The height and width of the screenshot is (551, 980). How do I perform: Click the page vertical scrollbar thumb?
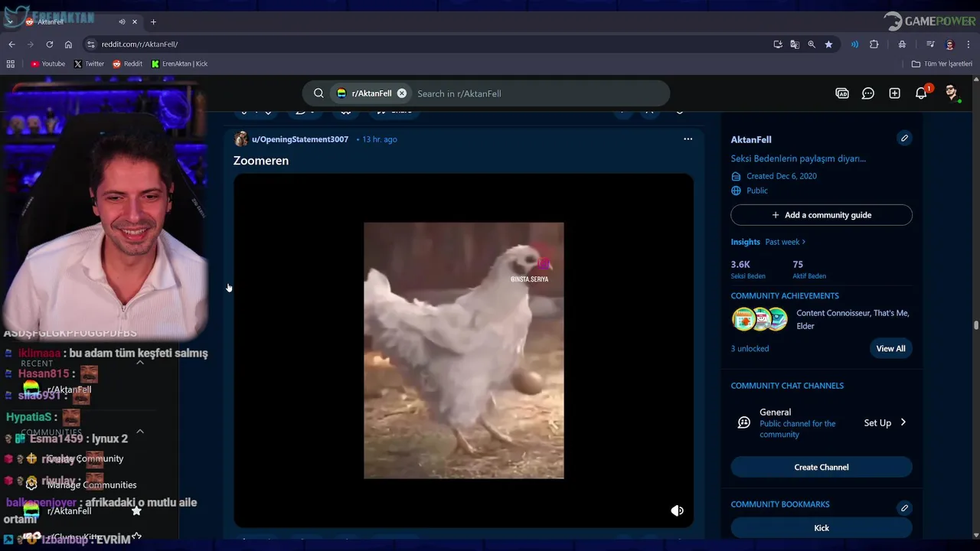tap(976, 325)
